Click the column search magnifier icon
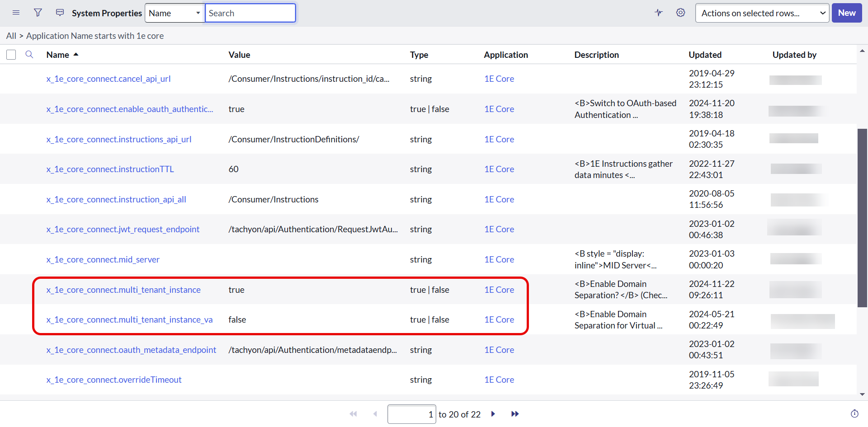 coord(29,55)
